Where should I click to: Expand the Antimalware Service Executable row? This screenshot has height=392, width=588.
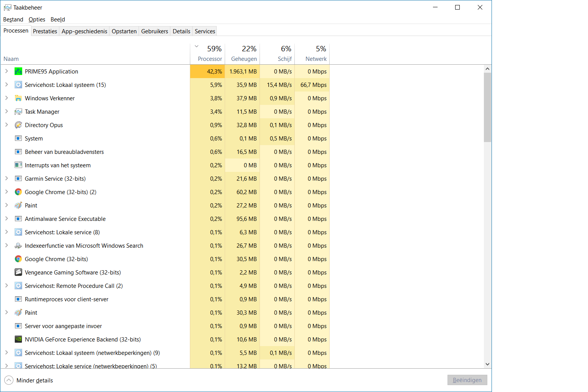7,219
